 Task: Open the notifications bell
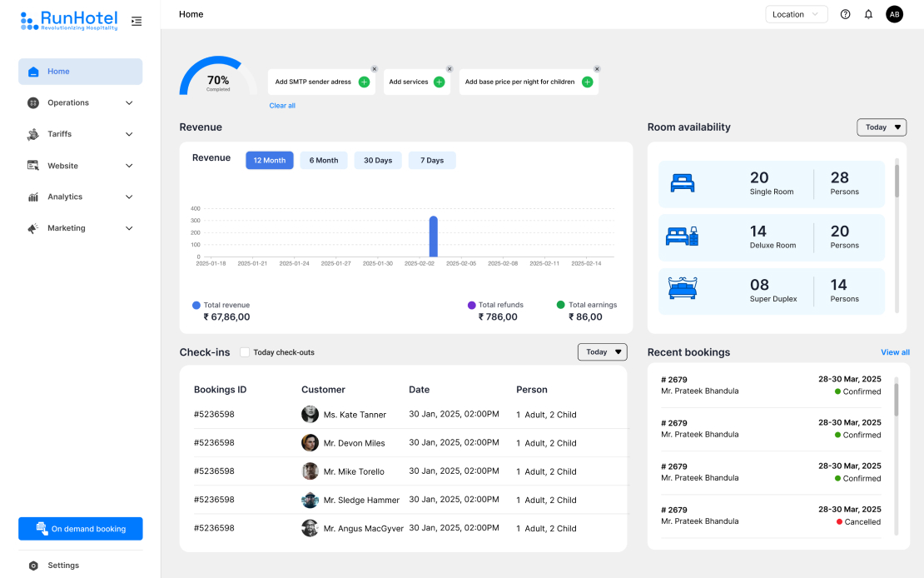coord(868,14)
